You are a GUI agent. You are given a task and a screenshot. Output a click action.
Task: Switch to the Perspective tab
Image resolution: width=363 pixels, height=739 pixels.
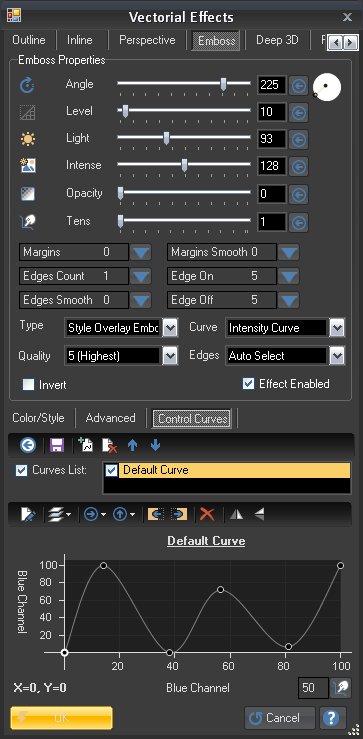147,40
